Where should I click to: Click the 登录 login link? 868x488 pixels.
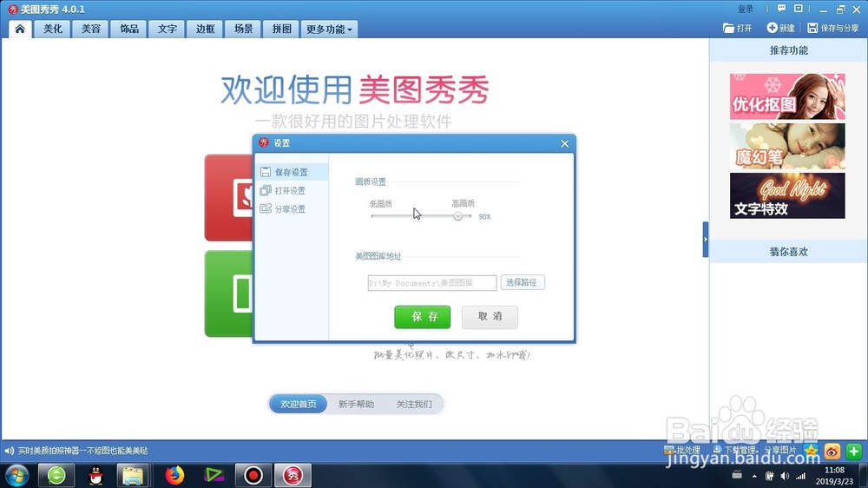coord(746,9)
